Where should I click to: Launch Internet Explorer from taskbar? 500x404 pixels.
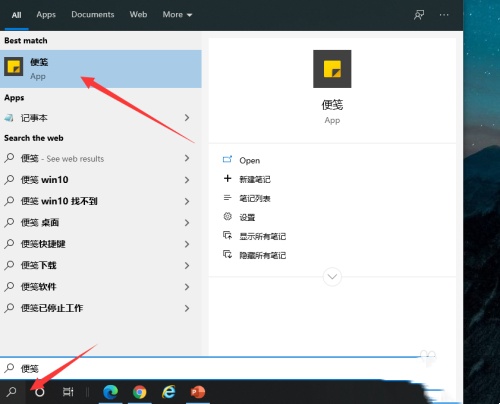[x=169, y=392]
